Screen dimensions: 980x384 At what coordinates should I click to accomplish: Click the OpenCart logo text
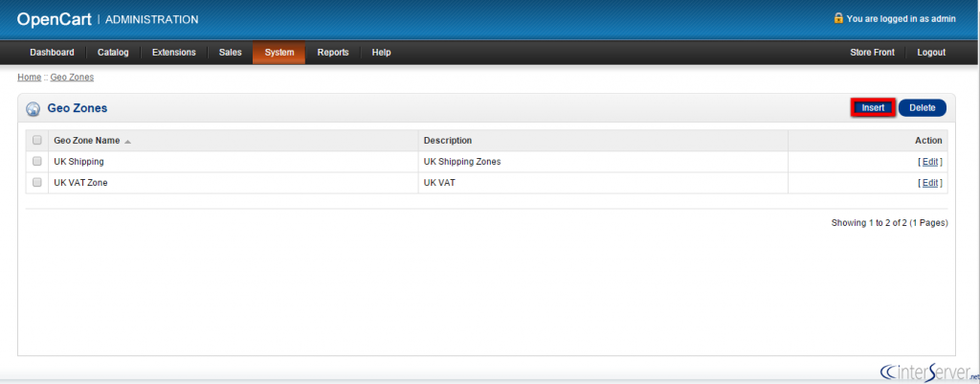[x=55, y=19]
